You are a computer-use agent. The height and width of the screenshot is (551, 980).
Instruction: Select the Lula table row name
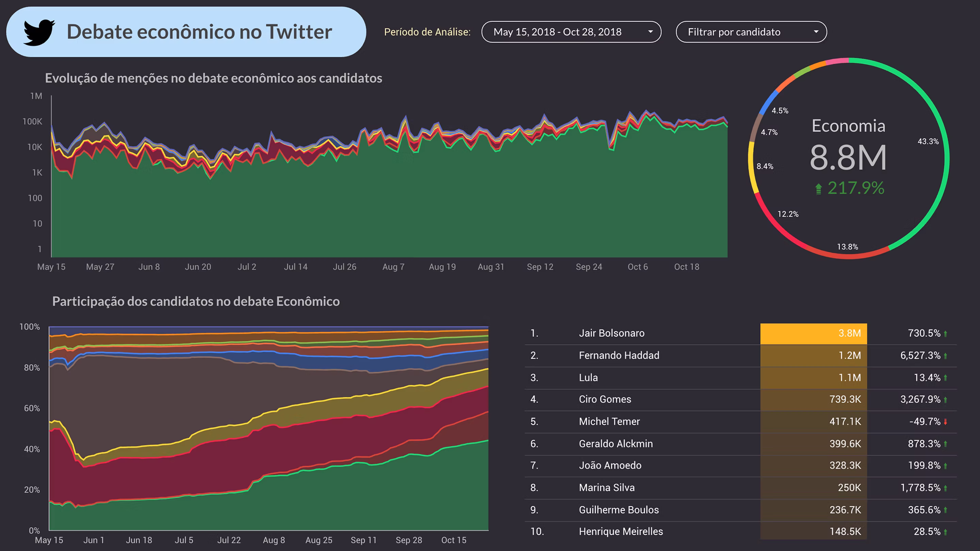pos(588,378)
